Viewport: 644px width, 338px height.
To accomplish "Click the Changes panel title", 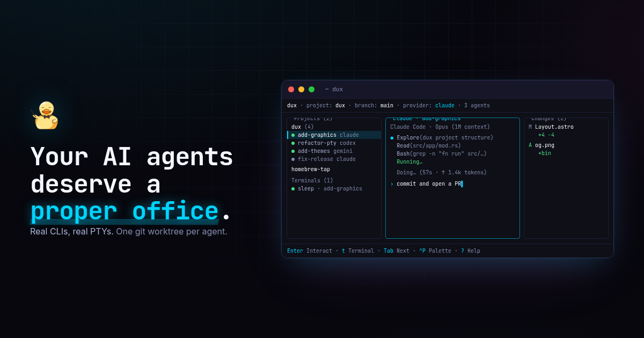I will pyautogui.click(x=548, y=119).
